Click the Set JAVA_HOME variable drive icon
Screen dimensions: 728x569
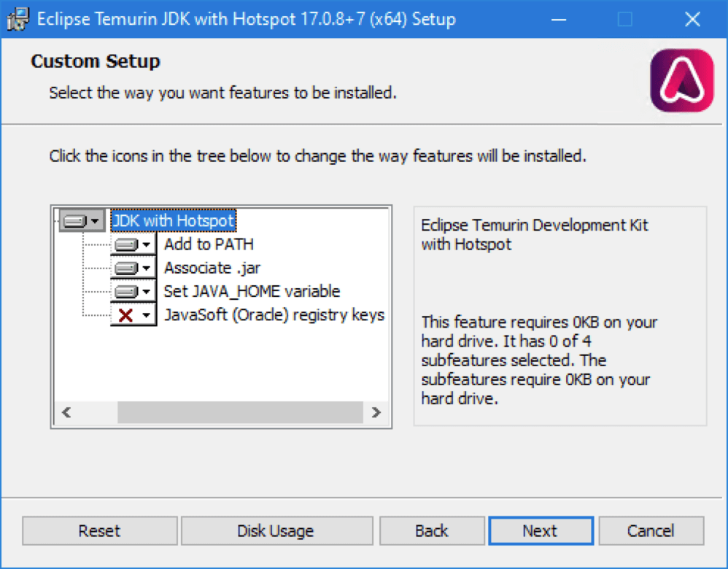(126, 292)
